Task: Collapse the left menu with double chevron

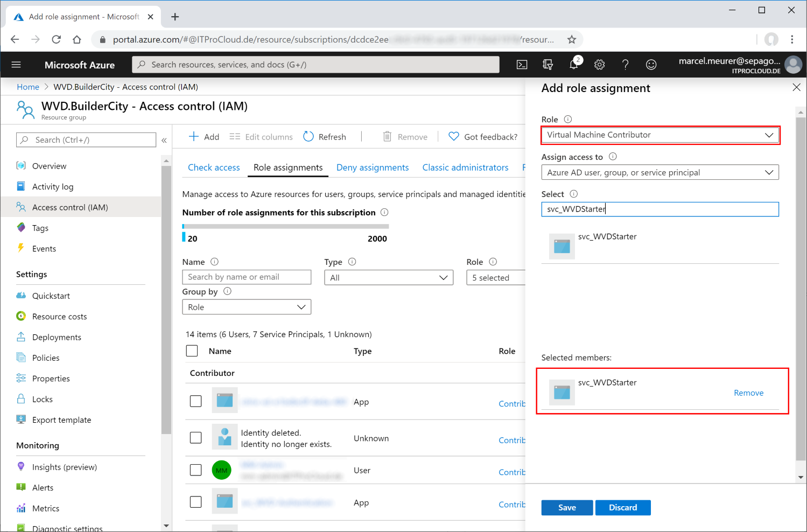Action: (x=164, y=140)
